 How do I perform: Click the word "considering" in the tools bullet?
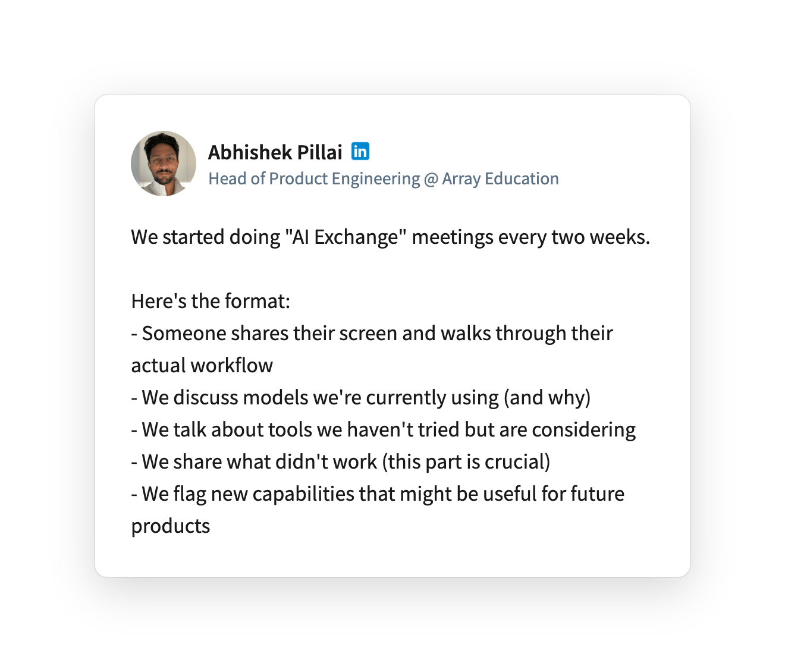(583, 429)
